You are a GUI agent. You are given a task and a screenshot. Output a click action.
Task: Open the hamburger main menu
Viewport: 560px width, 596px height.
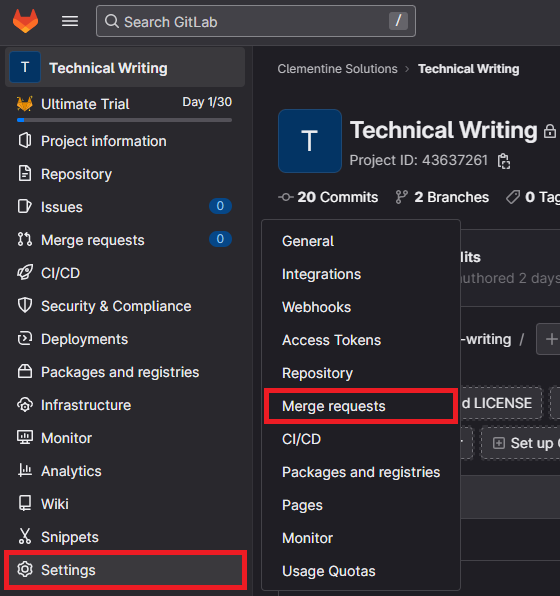tap(70, 21)
